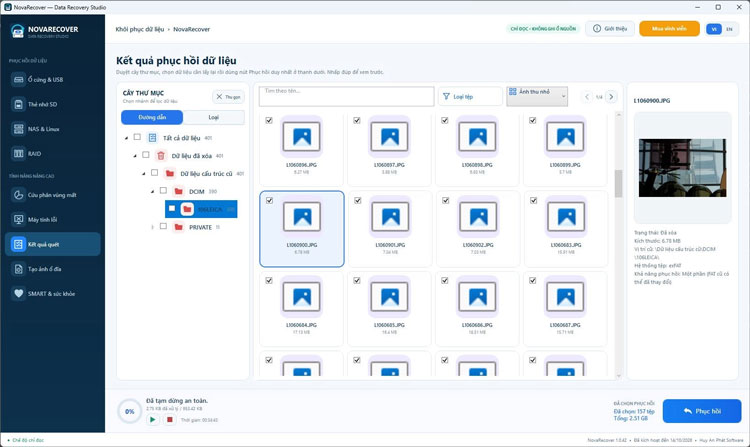
Task: Open SMART & sức khỏe heart icon
Action: pos(18,294)
